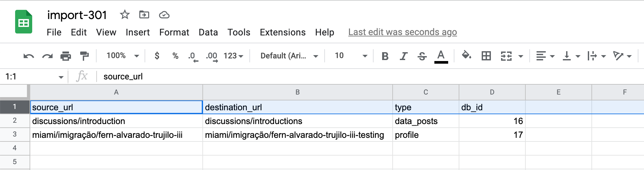This screenshot has width=644, height=170.
Task: Select cell with discussions/introductions destination
Action: [297, 121]
